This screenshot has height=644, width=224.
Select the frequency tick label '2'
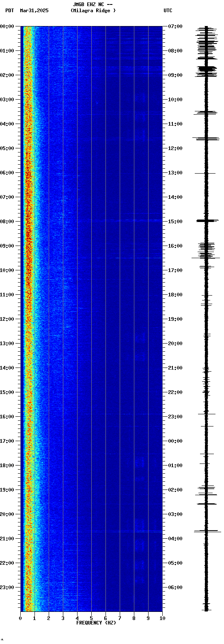point(49,618)
